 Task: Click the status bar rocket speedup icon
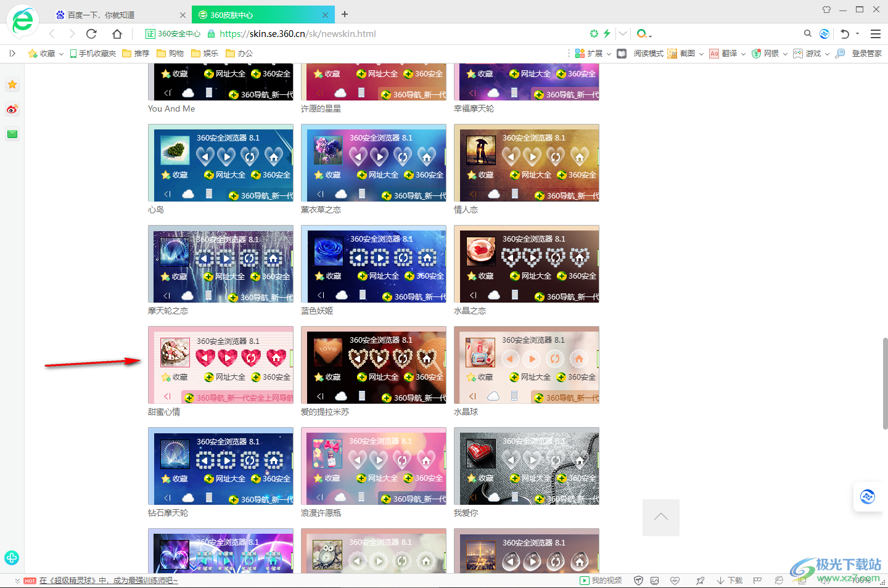(x=700, y=581)
